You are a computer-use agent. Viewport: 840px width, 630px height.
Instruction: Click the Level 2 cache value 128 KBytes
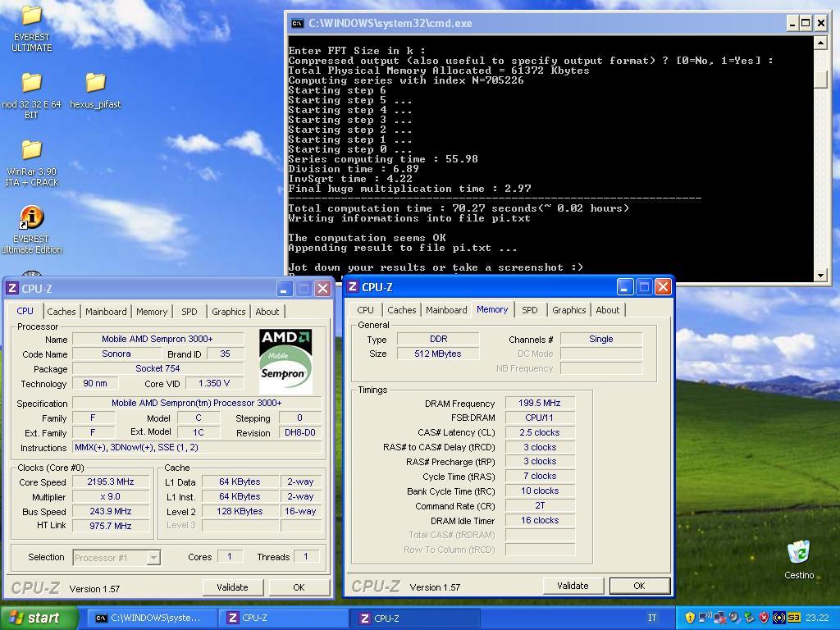coord(240,511)
